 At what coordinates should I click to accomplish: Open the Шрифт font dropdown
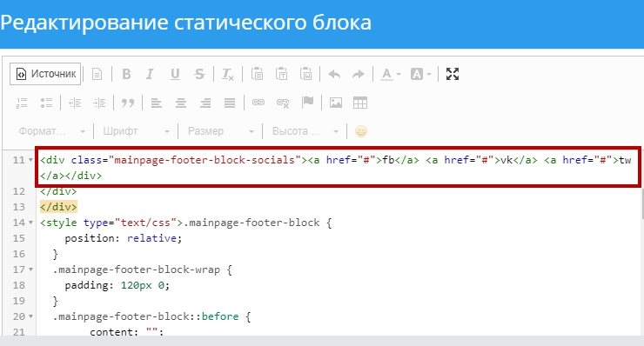click(136, 131)
